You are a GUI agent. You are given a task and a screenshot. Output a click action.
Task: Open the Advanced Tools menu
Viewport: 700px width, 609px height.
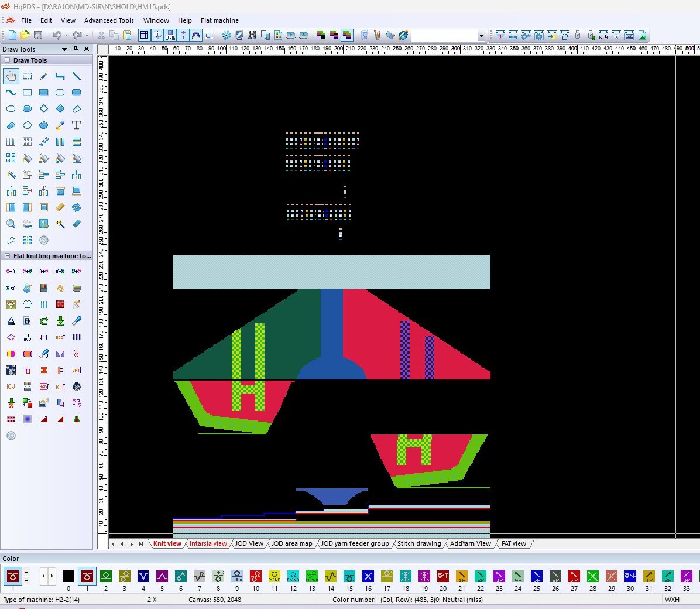[109, 20]
